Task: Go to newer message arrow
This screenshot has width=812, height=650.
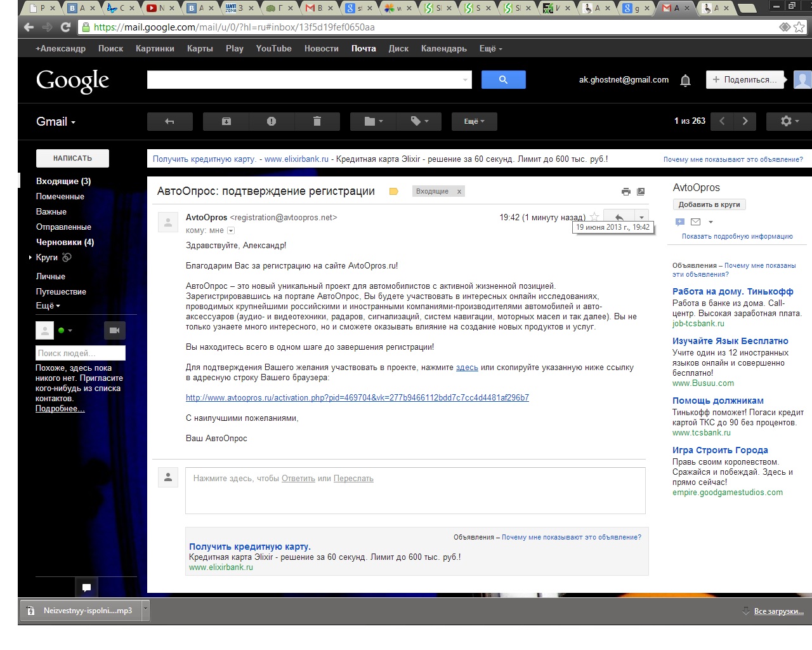Action: pyautogui.click(x=722, y=121)
